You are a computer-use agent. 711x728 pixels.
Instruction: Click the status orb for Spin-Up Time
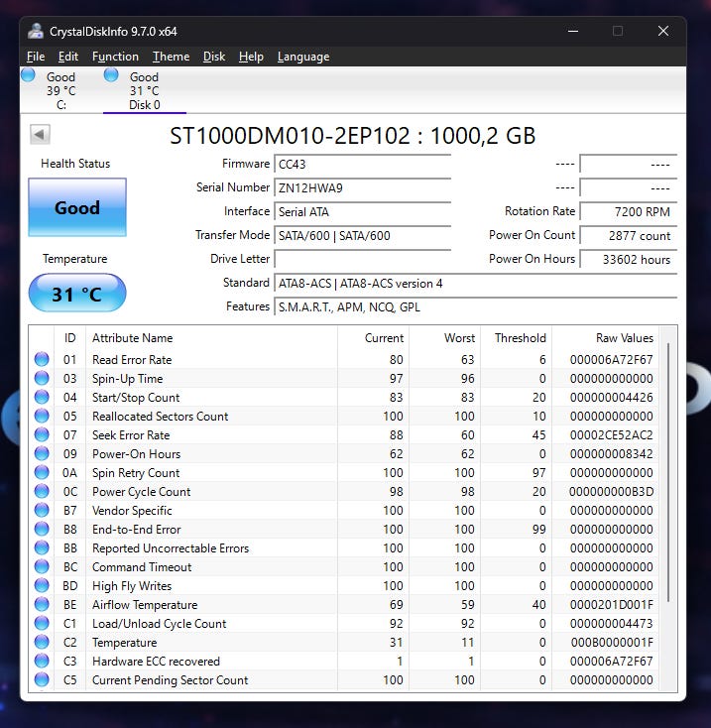point(42,379)
